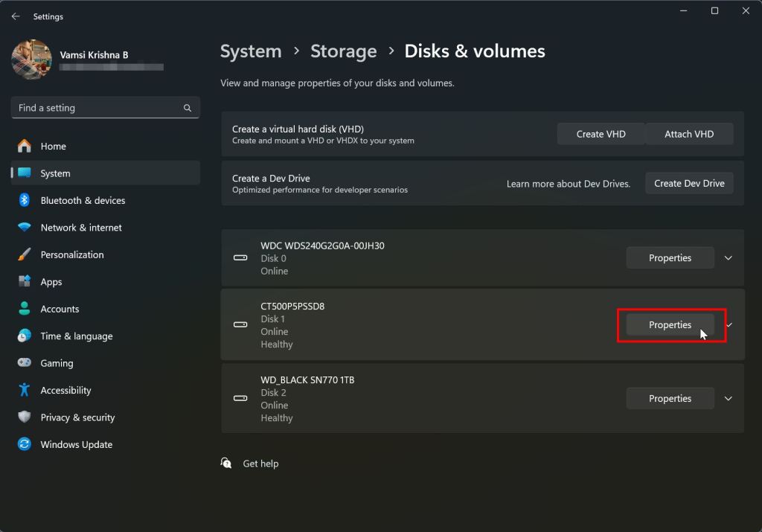This screenshot has width=762, height=532.
Task: Click the Windows Update refresh icon
Action: (25, 444)
